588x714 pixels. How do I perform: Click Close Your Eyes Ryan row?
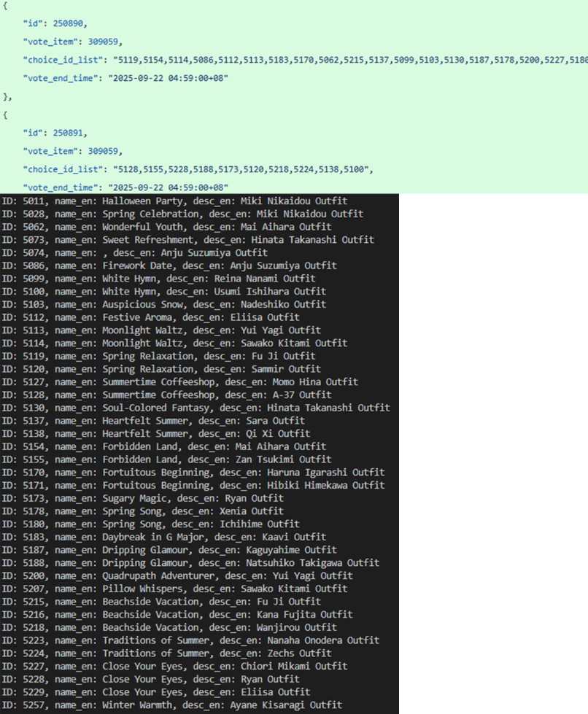point(151,679)
